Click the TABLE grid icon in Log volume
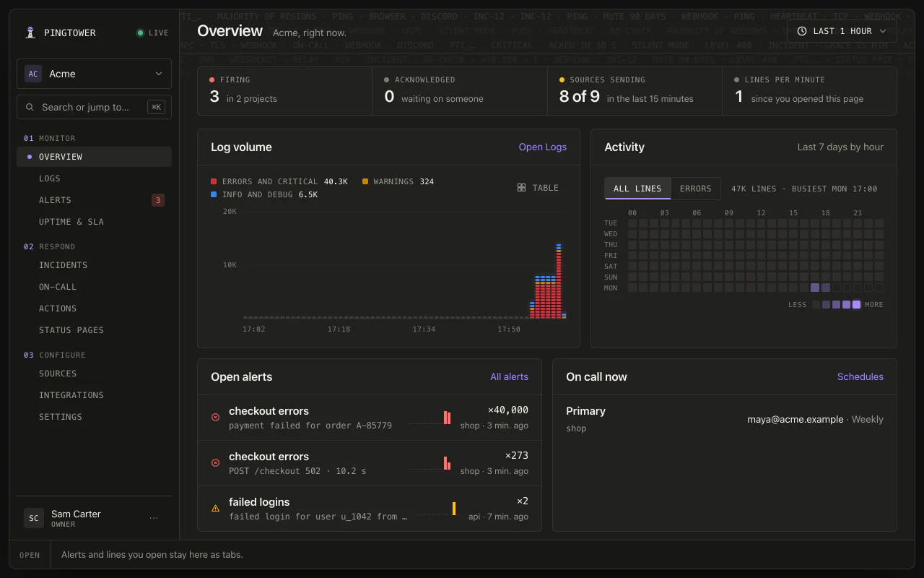924x578 pixels. (521, 188)
